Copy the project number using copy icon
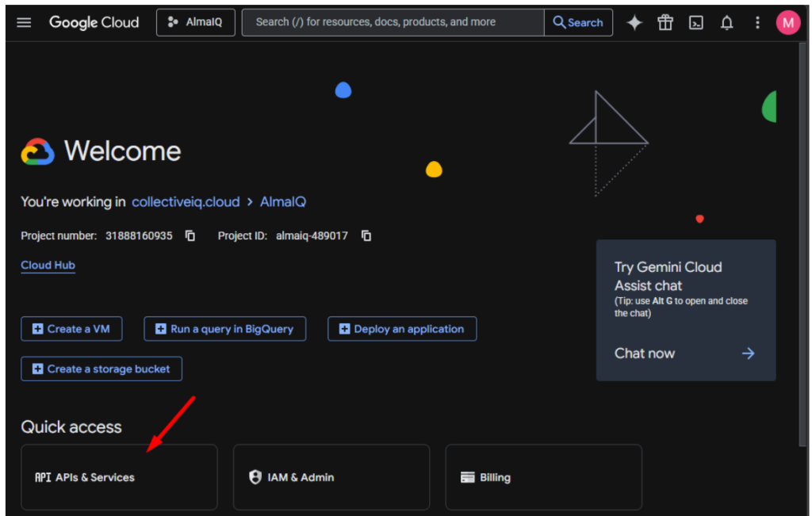Screen dimensions: 812x516 pyautogui.click(x=190, y=235)
